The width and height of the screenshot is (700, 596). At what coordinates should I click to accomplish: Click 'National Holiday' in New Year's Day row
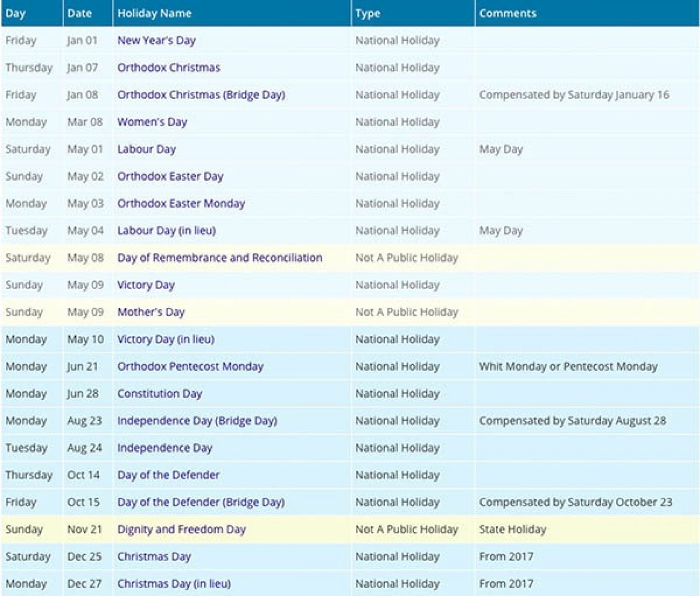pos(397,41)
